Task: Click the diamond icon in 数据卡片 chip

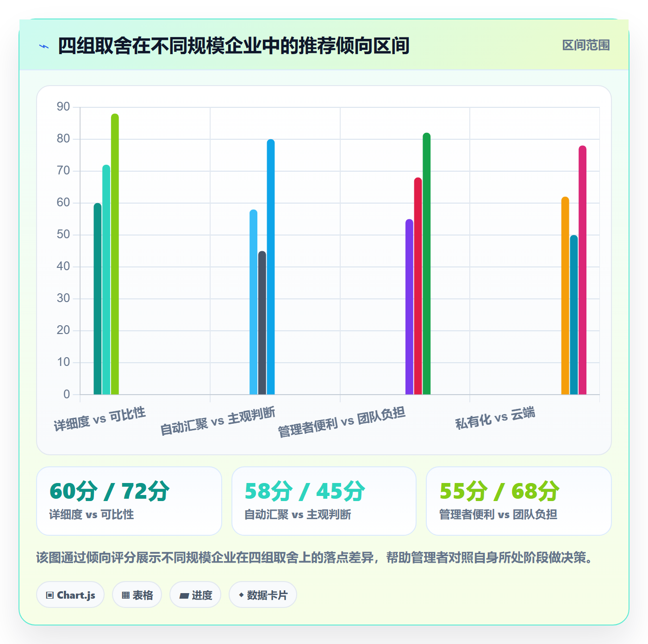Action: (x=241, y=595)
